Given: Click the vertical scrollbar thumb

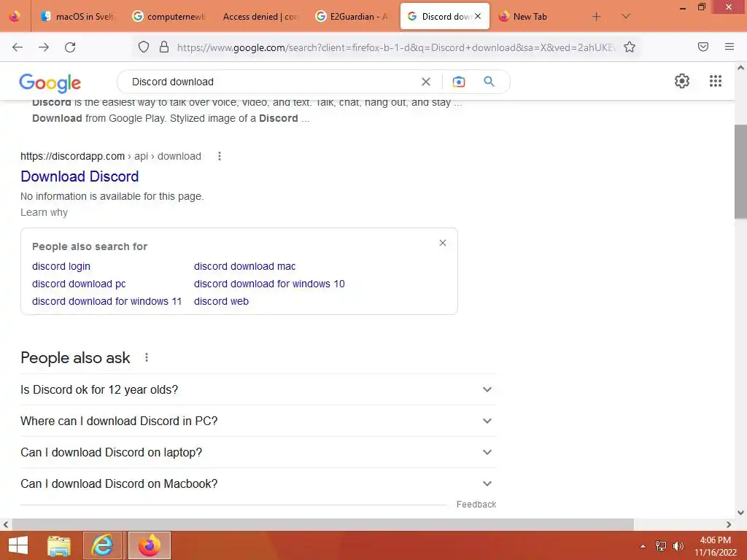Looking at the screenshot, I should [x=740, y=171].
